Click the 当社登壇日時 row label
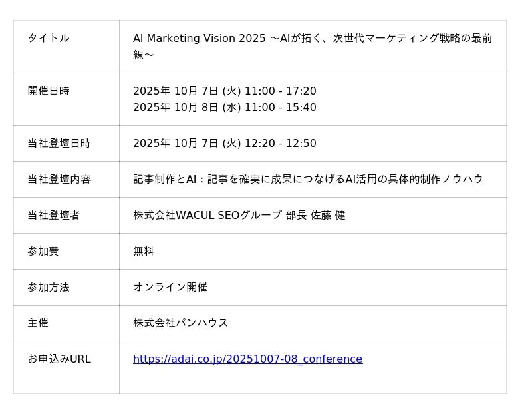This screenshot has height=414, width=532. point(59,144)
